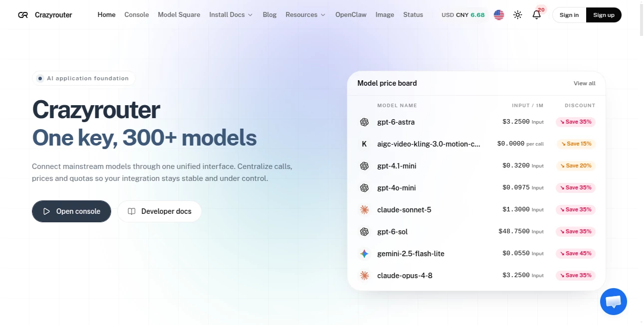Click the play icon in Open console
Viewport: 644px width, 325px height.
[46, 211]
